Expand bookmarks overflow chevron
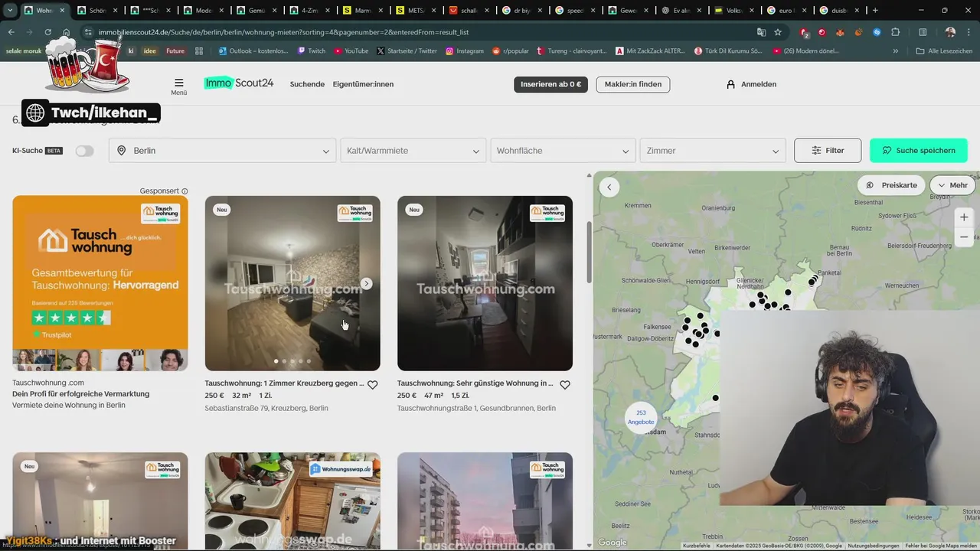This screenshot has height=551, width=980. [896, 51]
